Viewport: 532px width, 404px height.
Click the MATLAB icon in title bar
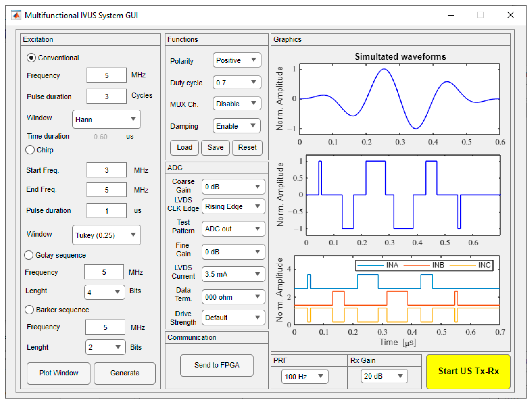point(16,15)
